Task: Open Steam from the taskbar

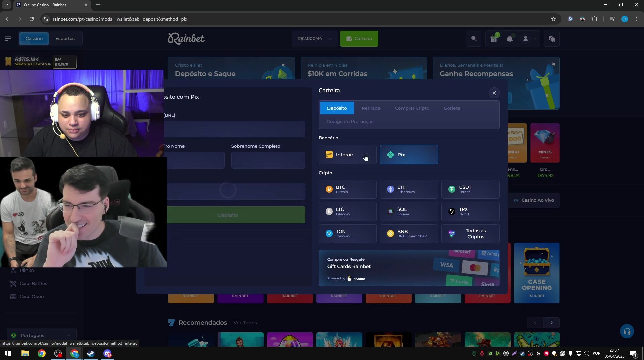Action: coord(91,354)
